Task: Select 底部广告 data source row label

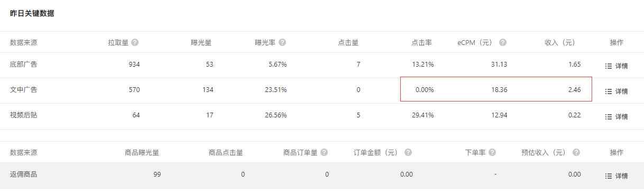Action: (x=23, y=65)
